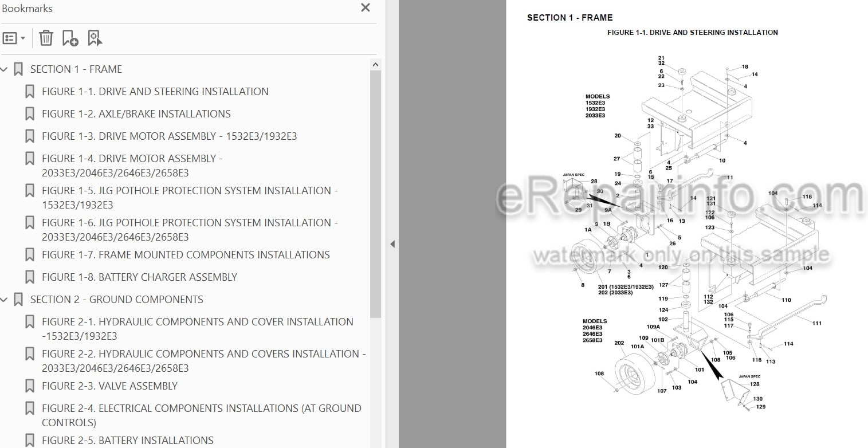
Task: Click bookmark icon beside FIGURE 1-2
Action: click(x=30, y=114)
